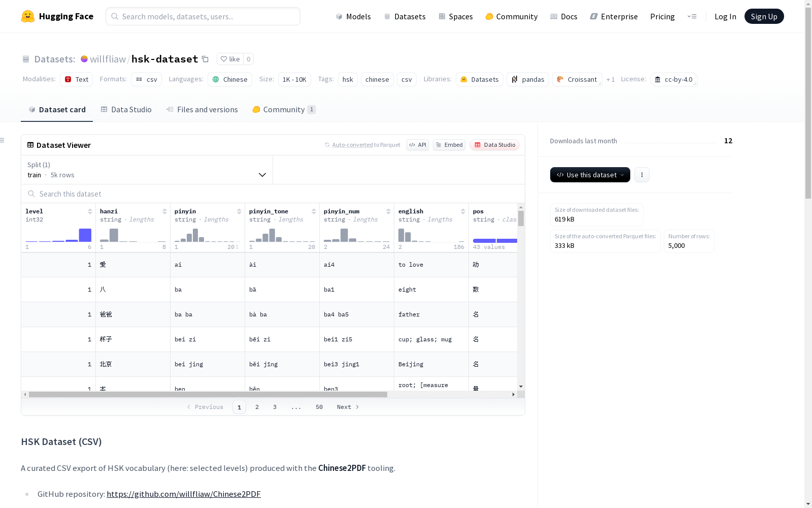812x508 pixels.
Task: Click the Embed button
Action: pyautogui.click(x=449, y=145)
